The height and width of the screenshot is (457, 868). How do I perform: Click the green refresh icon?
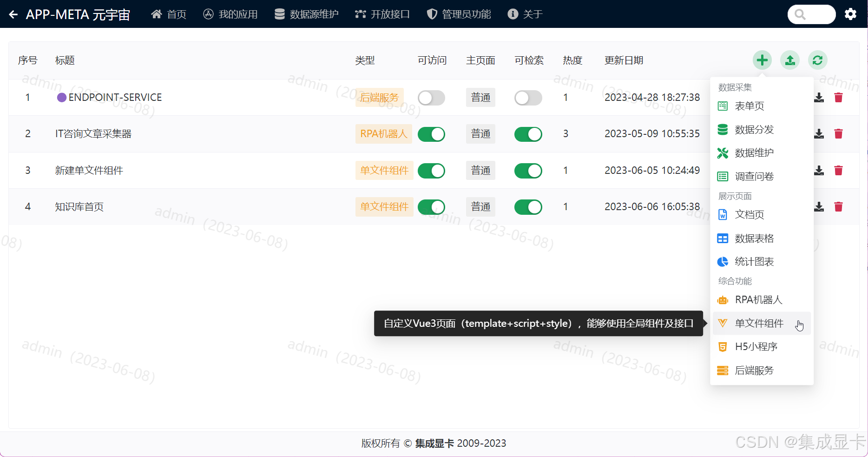pos(818,60)
